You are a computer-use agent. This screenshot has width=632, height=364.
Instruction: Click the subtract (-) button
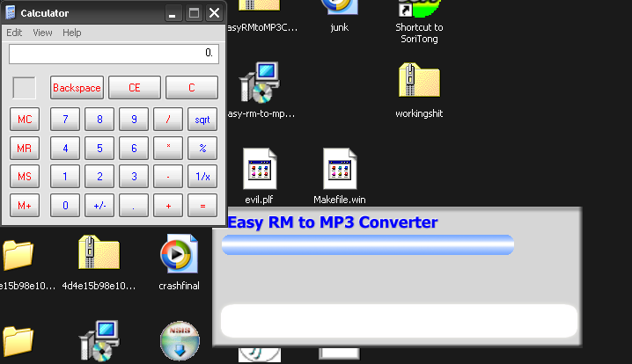click(168, 177)
